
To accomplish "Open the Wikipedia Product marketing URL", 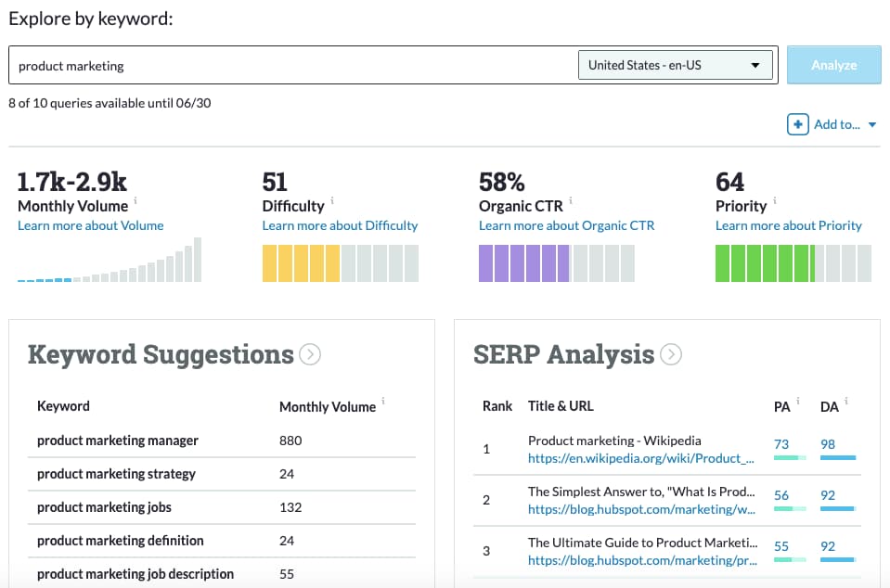I will 641,459.
